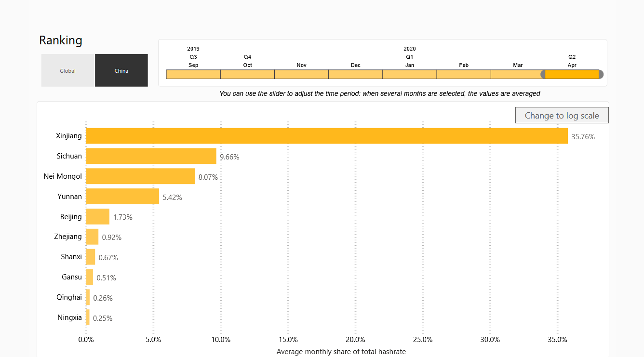Select the Jan 2020 segment on the timeline
This screenshot has height=357, width=644.
[410, 74]
